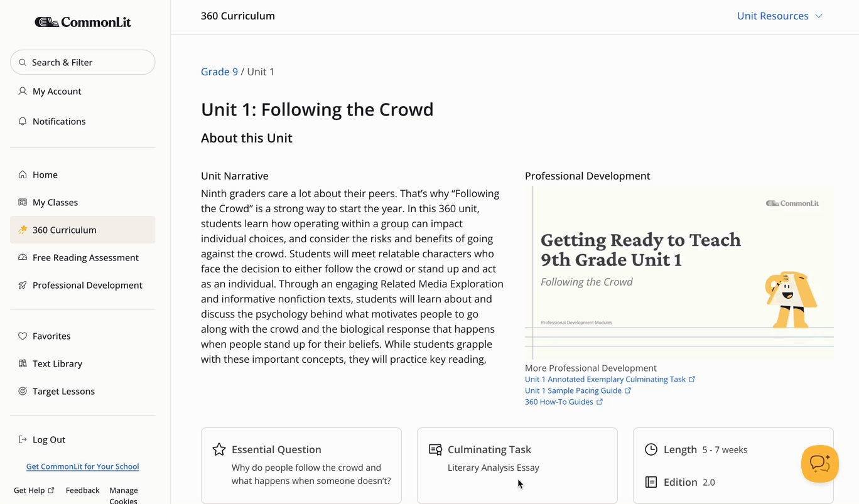Click the Unit Resources chevron arrow

tap(819, 16)
